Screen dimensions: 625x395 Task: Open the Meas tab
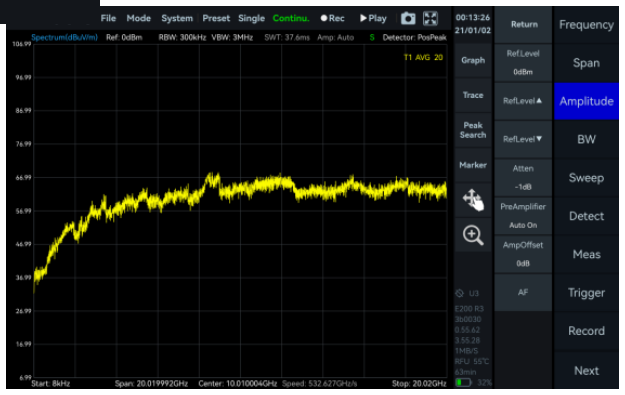click(586, 254)
